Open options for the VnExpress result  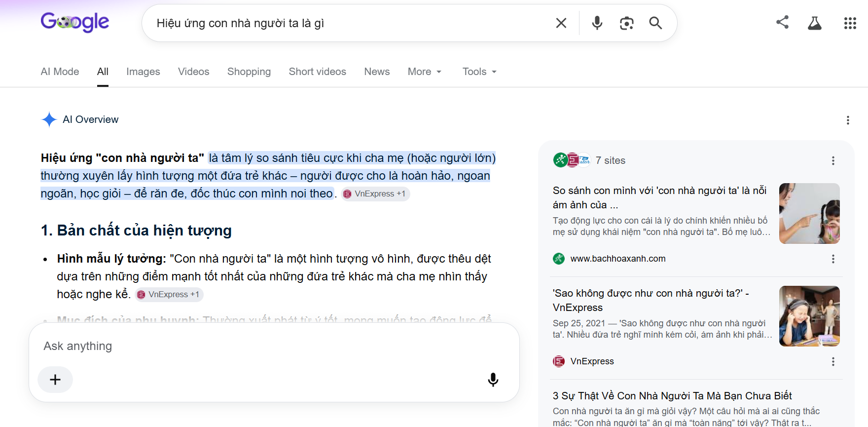(833, 361)
